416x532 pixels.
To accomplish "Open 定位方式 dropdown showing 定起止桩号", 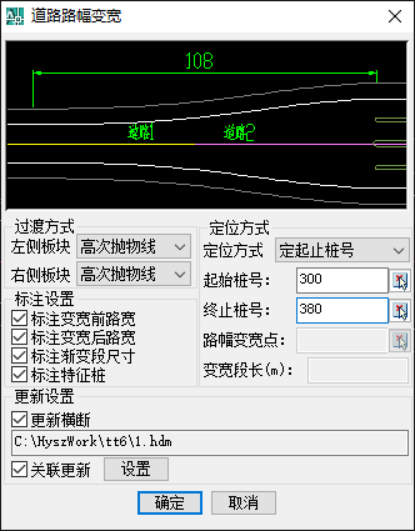I will pos(342,250).
